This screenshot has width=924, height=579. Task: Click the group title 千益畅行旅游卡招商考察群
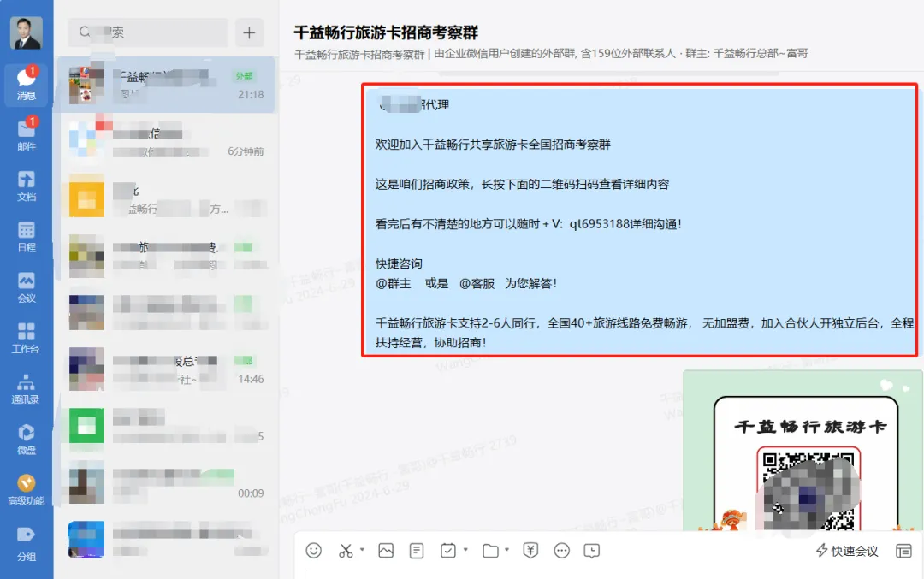click(x=386, y=32)
